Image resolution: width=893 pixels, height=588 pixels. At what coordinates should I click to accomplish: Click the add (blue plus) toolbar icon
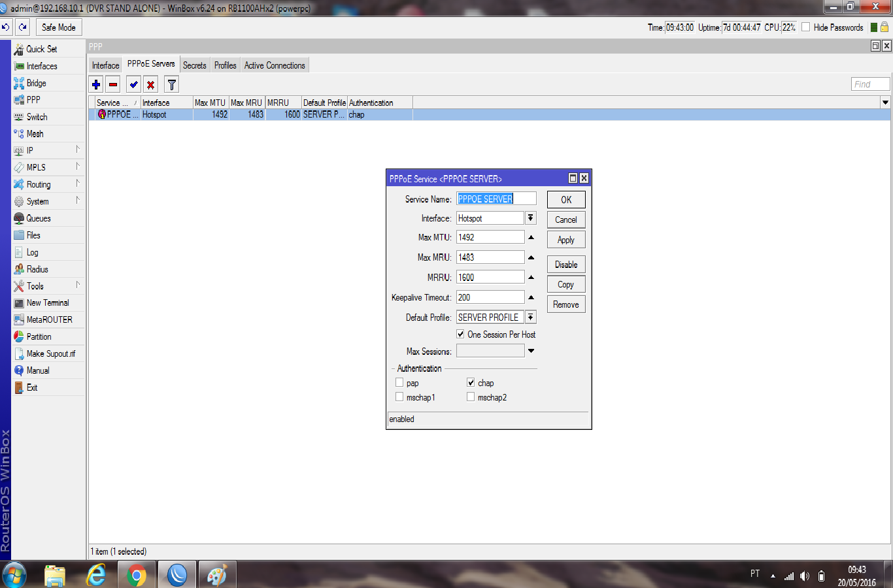tap(96, 84)
